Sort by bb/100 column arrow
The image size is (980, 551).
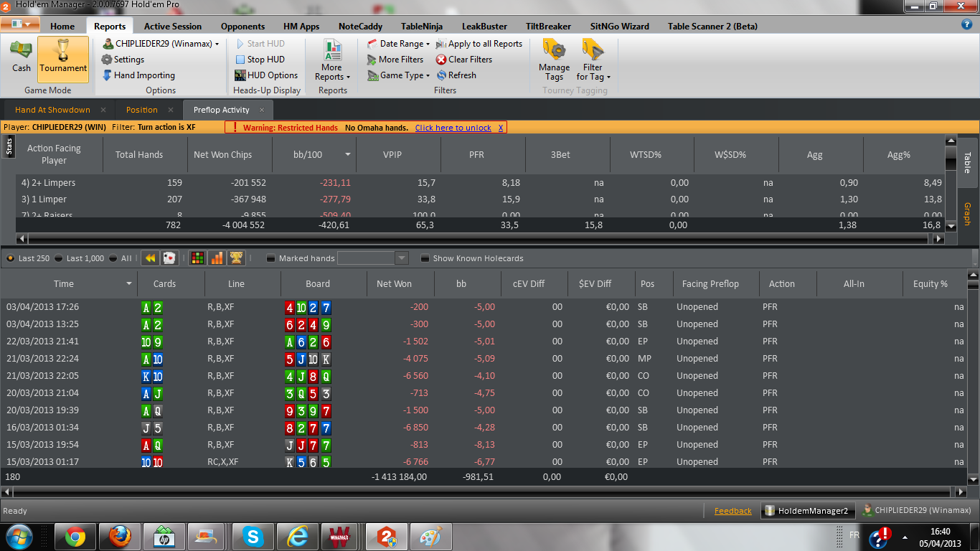(x=349, y=154)
